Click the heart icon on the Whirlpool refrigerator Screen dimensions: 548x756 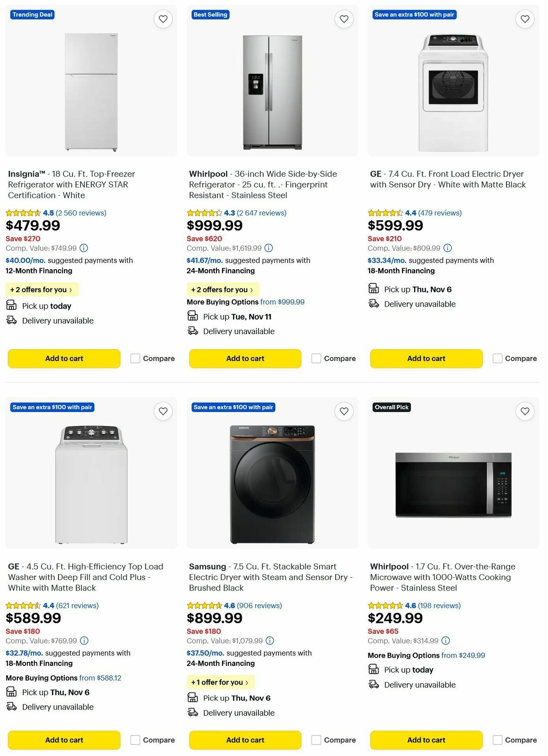[x=344, y=19]
